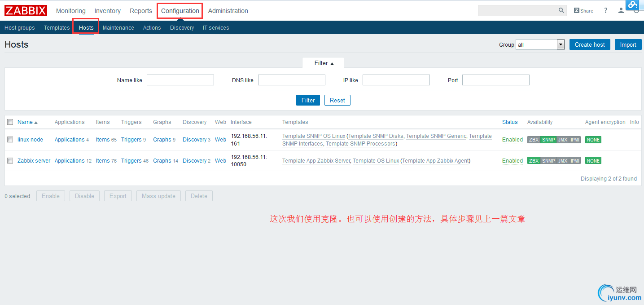
Task: Open the Configuration menu
Action: click(x=180, y=11)
